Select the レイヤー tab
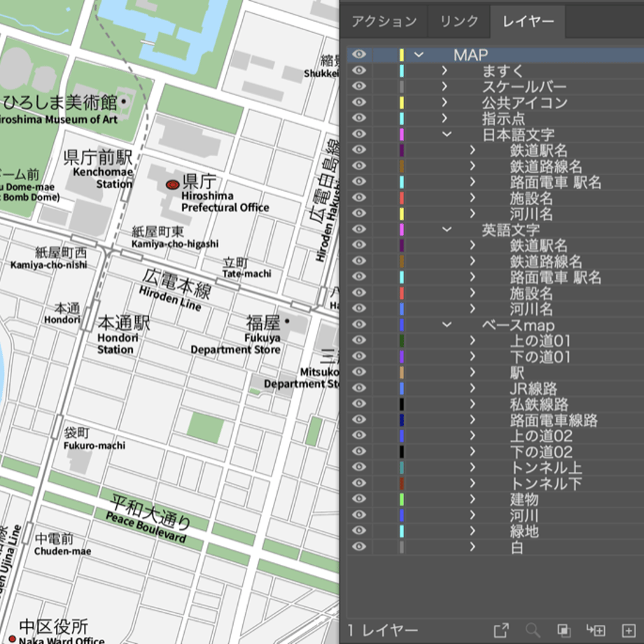Screen dimensions: 644x644 (528, 22)
